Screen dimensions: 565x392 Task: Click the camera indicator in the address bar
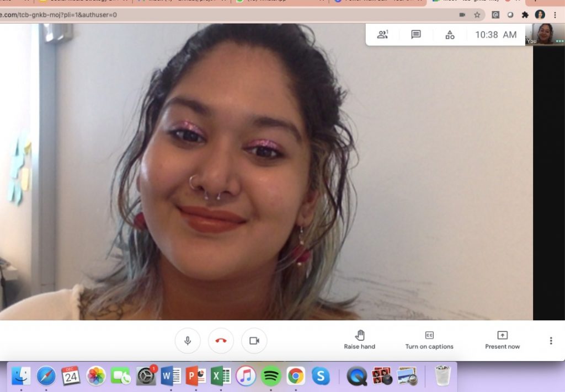[x=462, y=15]
